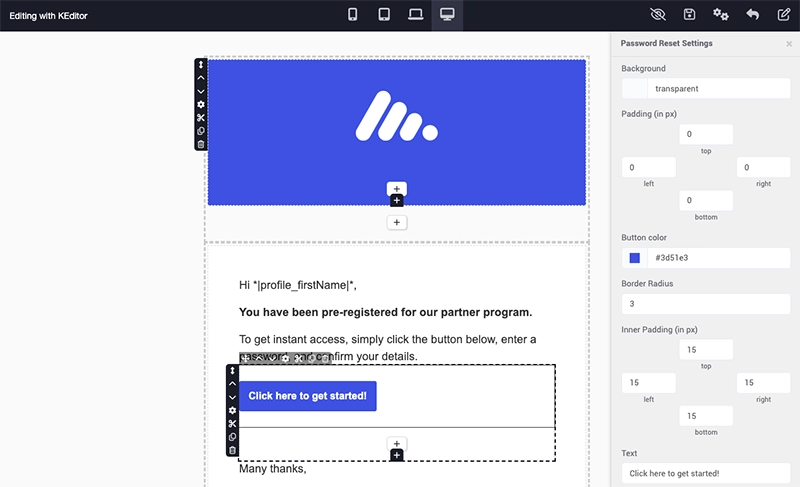Image resolution: width=800 pixels, height=487 pixels.
Task: Cut the logo header container with scissors
Action: pyautogui.click(x=201, y=118)
